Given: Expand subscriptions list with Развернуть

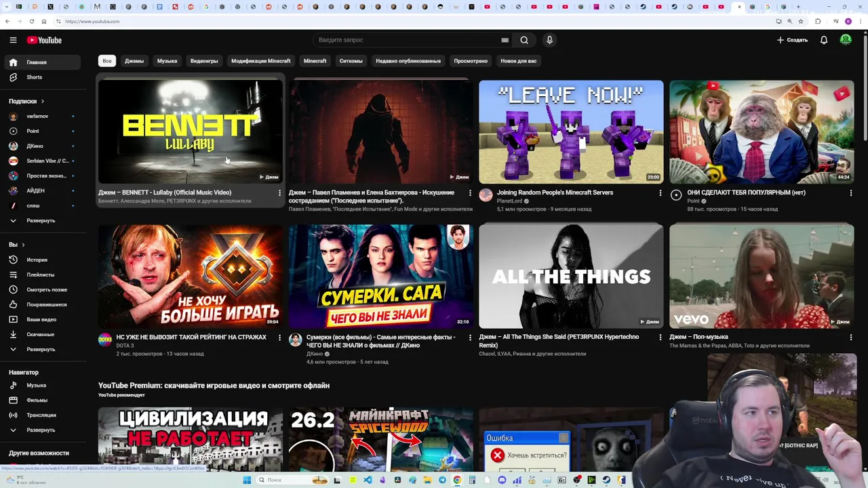Looking at the screenshot, I should click(x=43, y=220).
